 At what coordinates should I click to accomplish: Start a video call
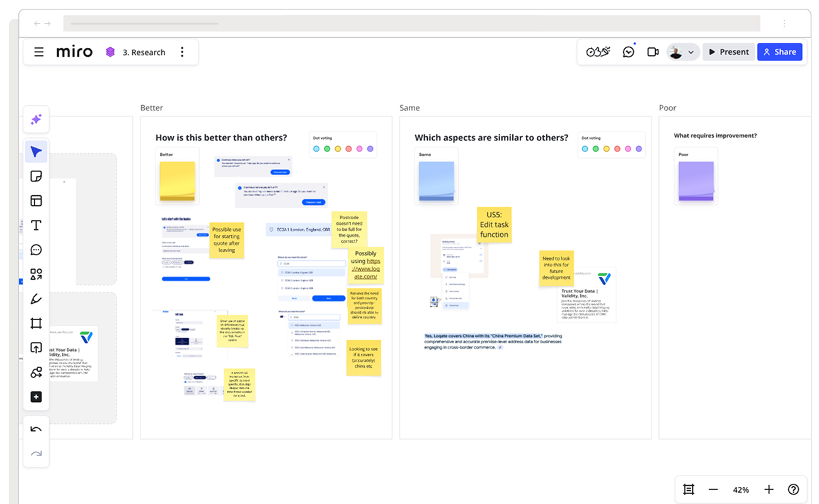point(653,52)
